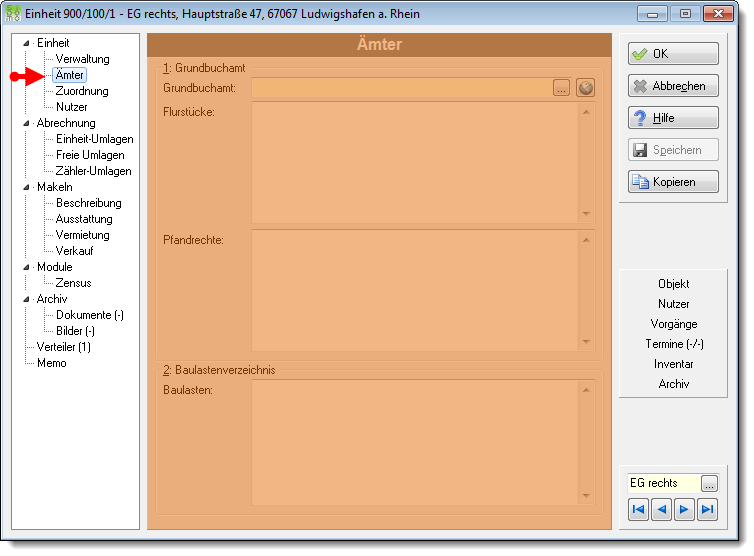Viewport: 754px width, 556px height.
Task: Jump to the last unit record
Action: coord(707,509)
